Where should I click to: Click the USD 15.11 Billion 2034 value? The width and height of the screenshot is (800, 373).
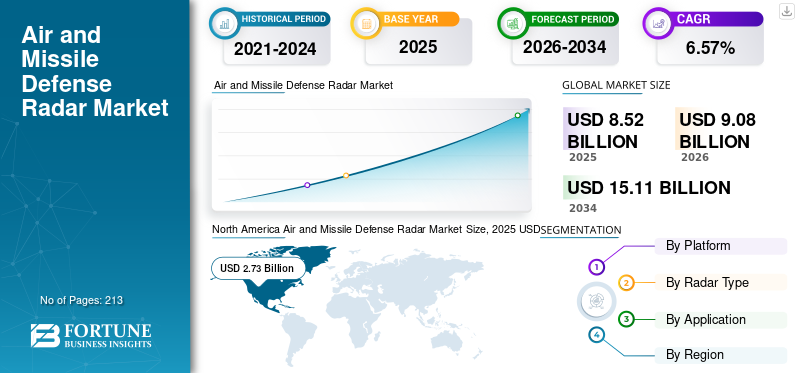(x=648, y=188)
